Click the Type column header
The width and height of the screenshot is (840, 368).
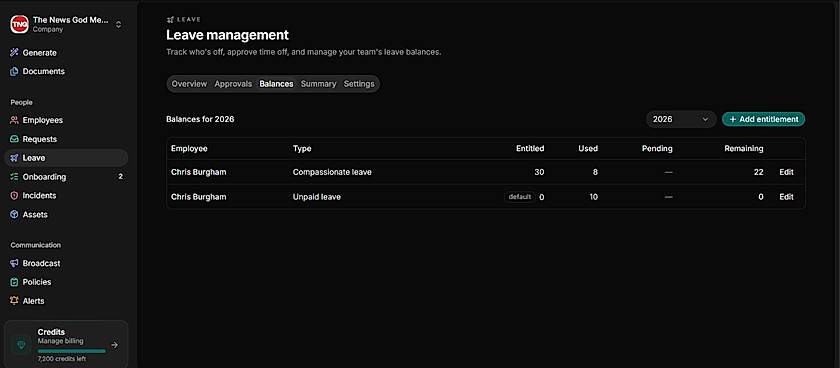click(302, 148)
